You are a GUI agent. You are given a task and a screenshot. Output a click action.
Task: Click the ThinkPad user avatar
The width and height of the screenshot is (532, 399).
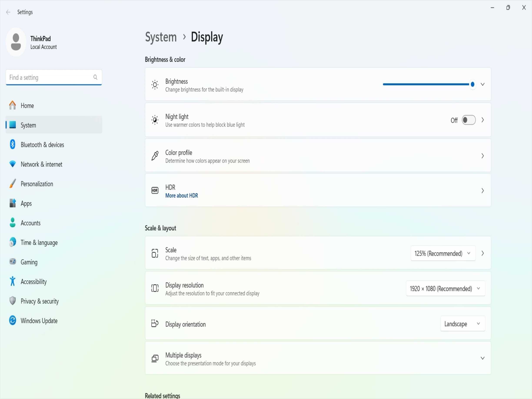click(16, 42)
